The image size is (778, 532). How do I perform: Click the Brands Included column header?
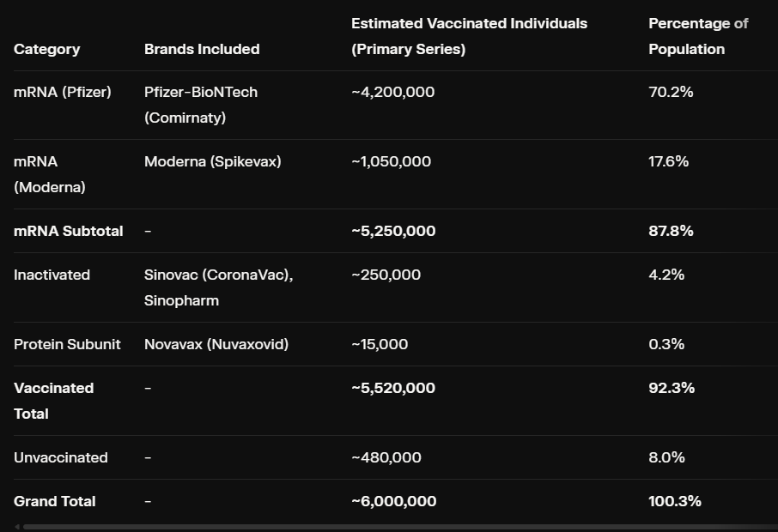click(x=202, y=49)
